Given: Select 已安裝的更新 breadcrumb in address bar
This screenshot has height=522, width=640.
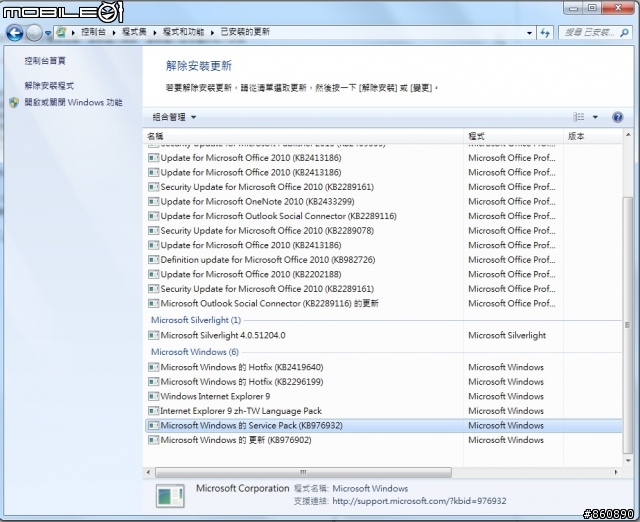Looking at the screenshot, I should 245,32.
